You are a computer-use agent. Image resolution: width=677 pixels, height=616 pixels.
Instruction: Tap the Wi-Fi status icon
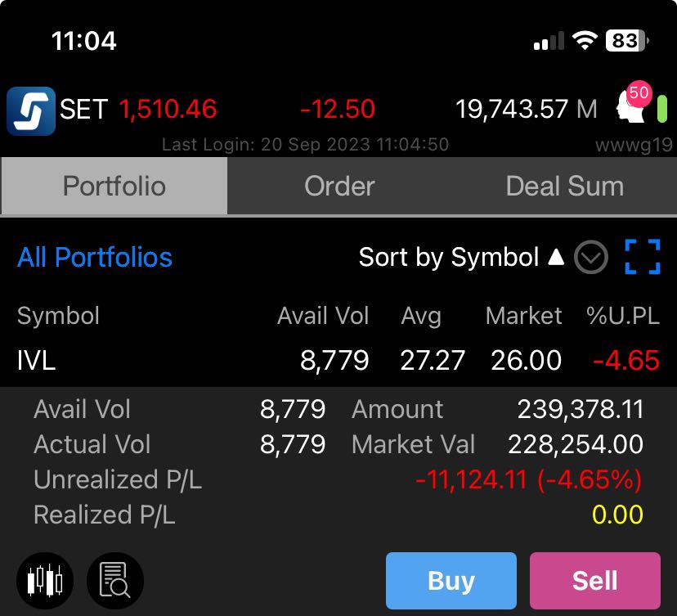click(585, 41)
